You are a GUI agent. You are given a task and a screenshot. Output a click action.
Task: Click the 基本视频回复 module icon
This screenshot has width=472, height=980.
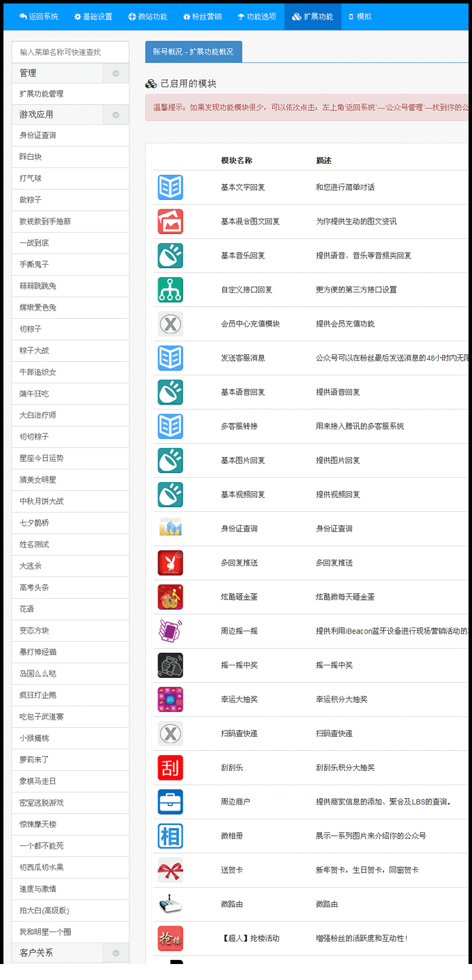pos(170,495)
